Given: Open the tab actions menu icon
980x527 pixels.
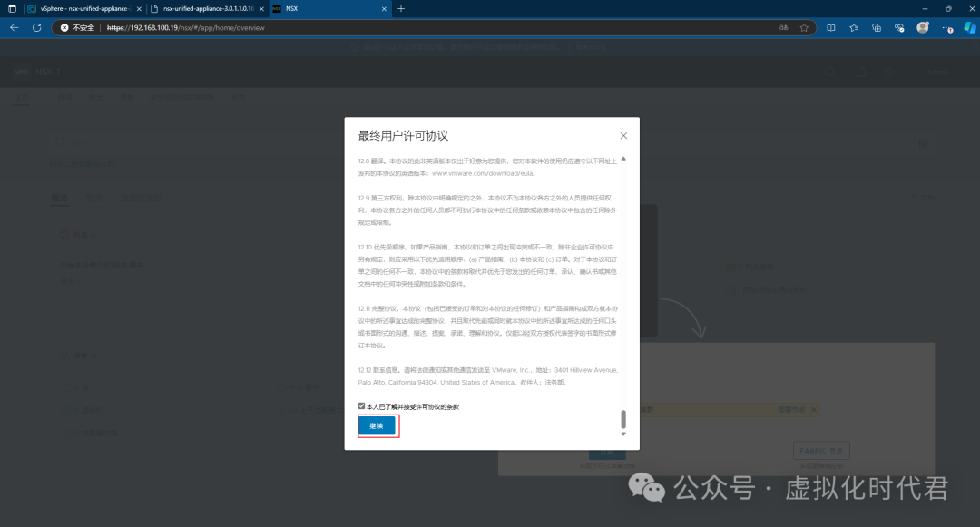Looking at the screenshot, I should coord(12,9).
